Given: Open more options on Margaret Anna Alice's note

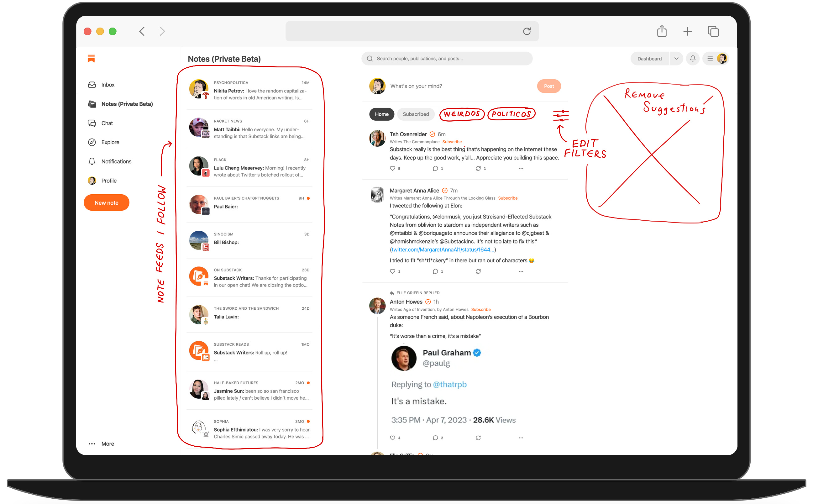Looking at the screenshot, I should tap(521, 272).
